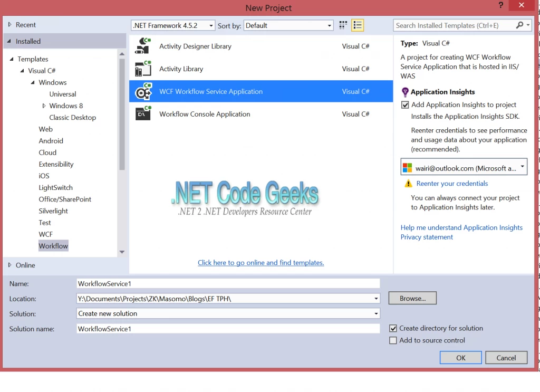This screenshot has height=392, width=540.
Task: Select the Activity Library template icon
Action: coord(143,69)
